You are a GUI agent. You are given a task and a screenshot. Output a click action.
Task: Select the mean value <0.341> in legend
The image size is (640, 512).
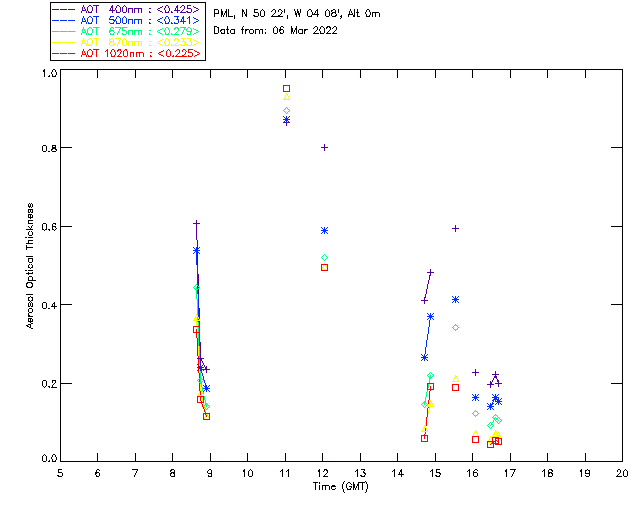coord(178,20)
